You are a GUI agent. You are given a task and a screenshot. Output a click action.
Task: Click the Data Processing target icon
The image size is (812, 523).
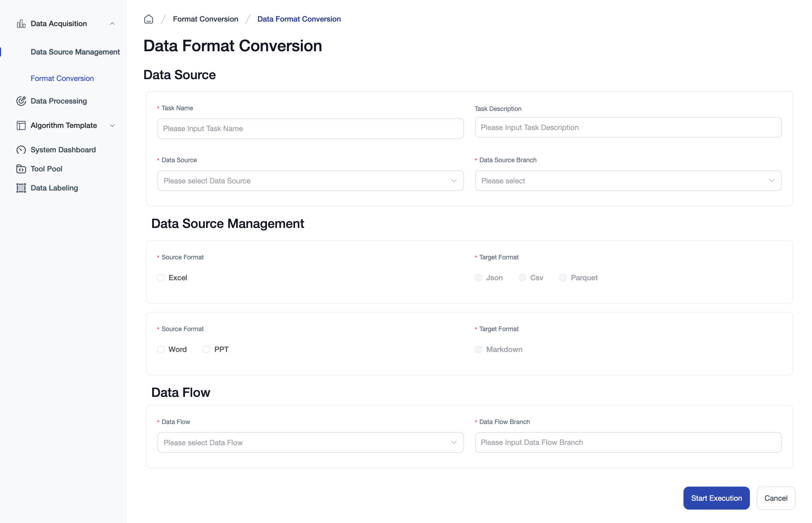point(21,101)
